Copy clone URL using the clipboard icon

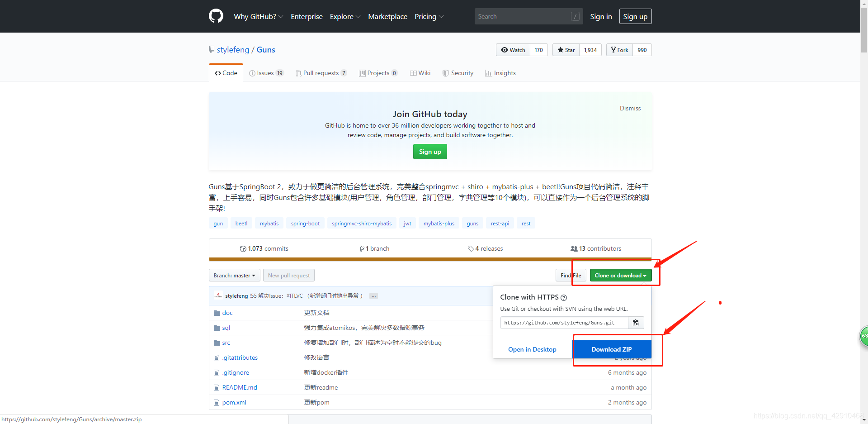(x=636, y=323)
